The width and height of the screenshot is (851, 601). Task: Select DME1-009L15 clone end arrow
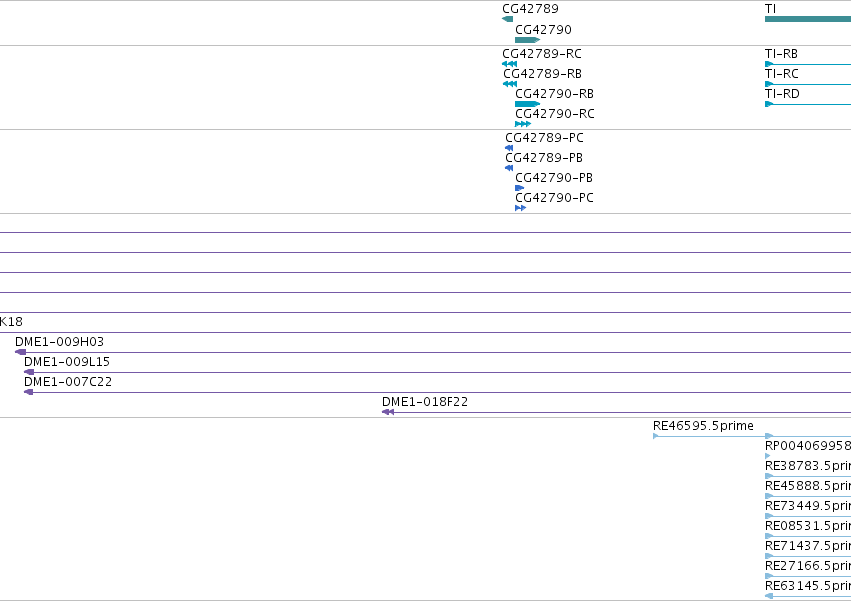click(x=29, y=372)
